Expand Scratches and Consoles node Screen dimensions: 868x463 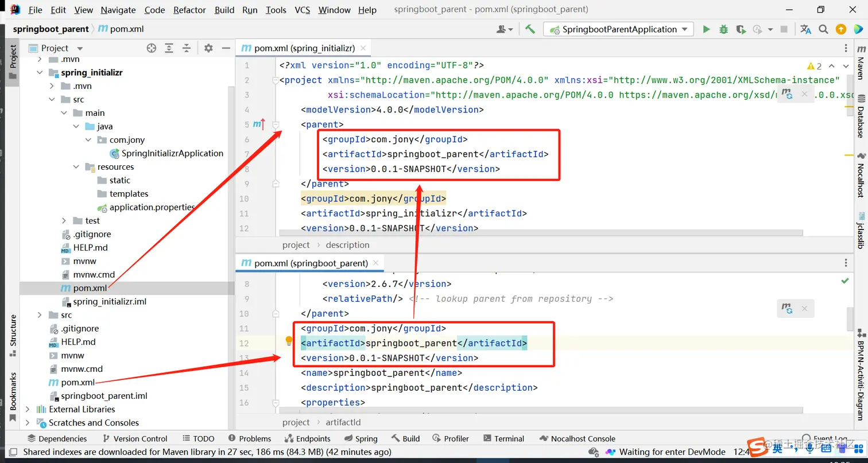tap(28, 423)
